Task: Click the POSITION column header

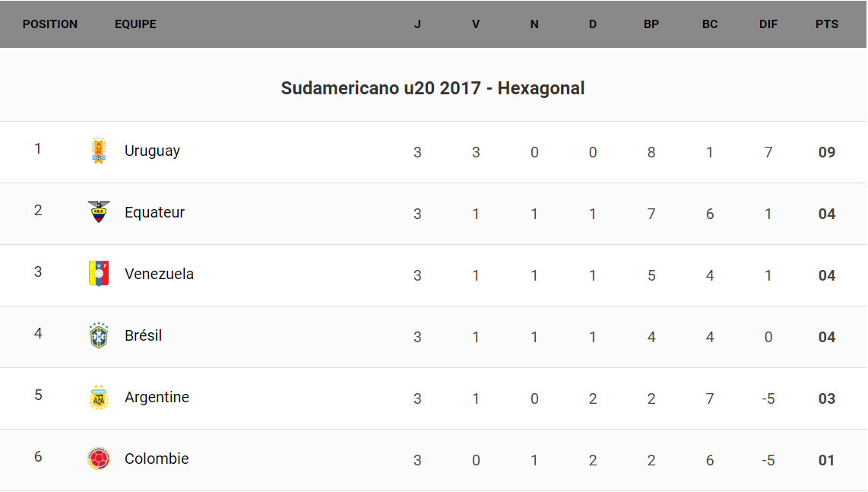Action: click(50, 24)
